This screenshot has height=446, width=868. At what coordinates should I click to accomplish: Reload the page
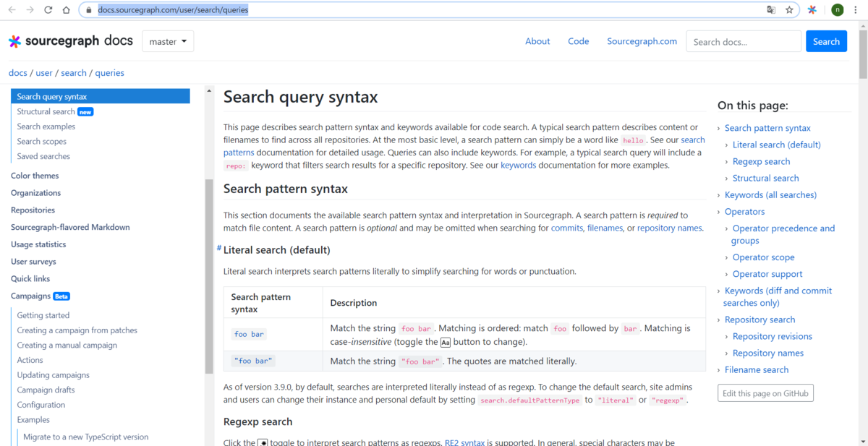(x=48, y=10)
